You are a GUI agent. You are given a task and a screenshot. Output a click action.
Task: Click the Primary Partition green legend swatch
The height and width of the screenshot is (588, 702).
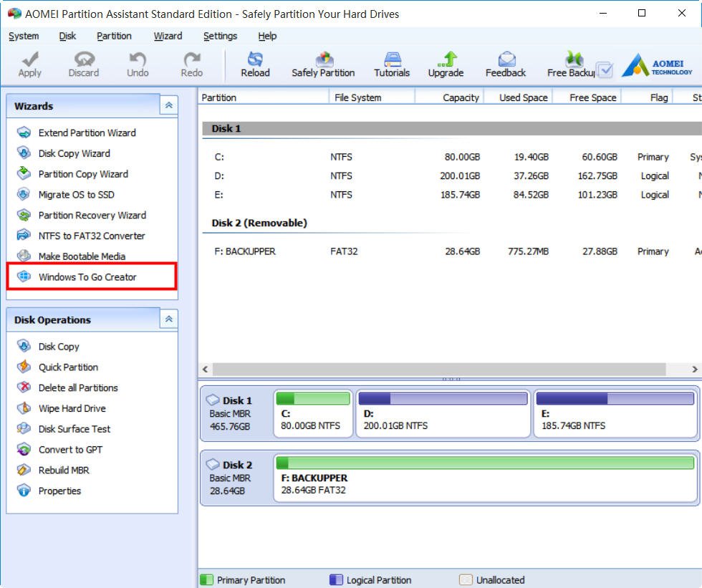tap(206, 579)
